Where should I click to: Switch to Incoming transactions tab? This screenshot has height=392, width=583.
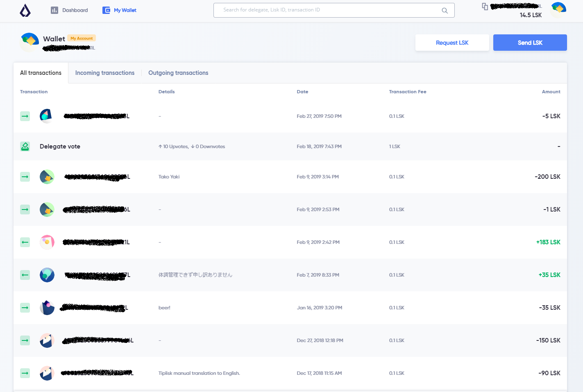click(x=104, y=73)
